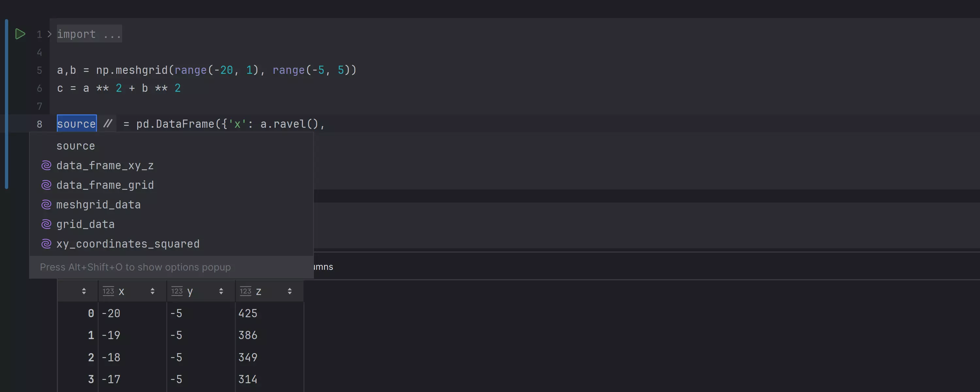Select row index 2 in the table
980x392 pixels.
coord(90,357)
